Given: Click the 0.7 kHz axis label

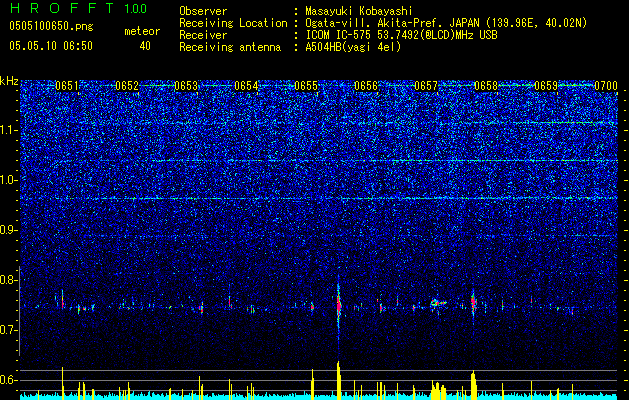Looking at the screenshot, I should pyautogui.click(x=7, y=330).
